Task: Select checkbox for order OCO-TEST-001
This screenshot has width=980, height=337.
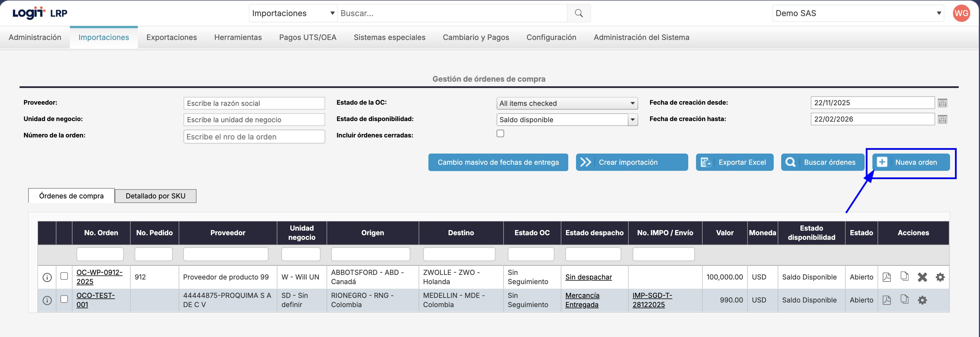Action: click(x=64, y=299)
